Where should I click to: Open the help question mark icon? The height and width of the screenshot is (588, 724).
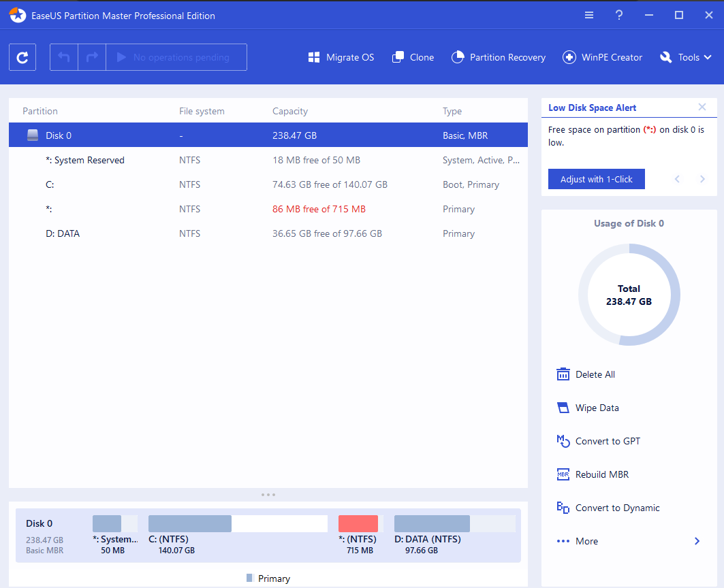618,15
